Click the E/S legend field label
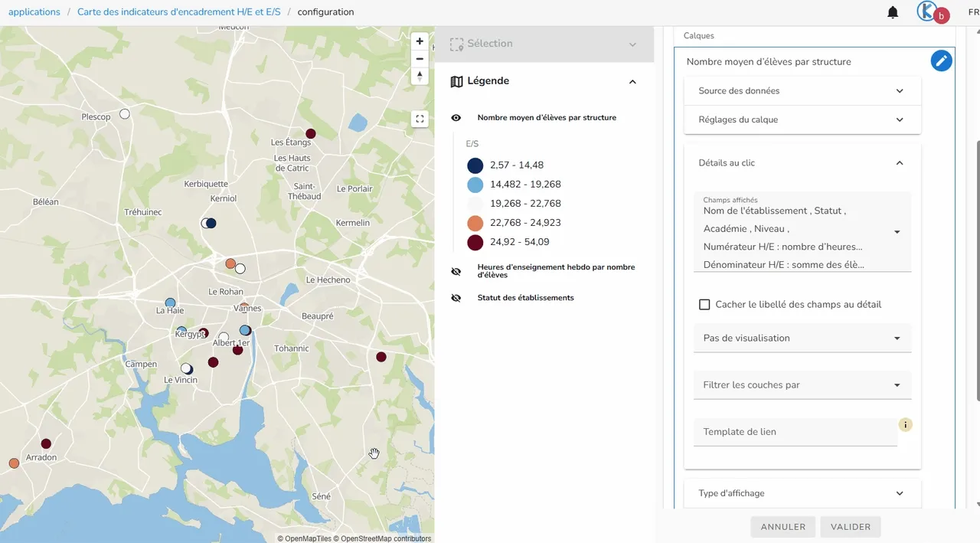 (472, 144)
